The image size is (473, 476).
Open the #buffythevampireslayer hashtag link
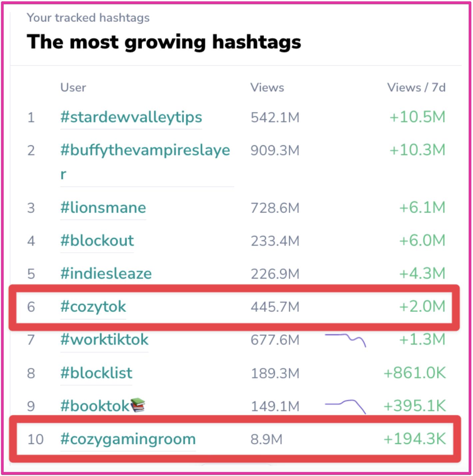(145, 151)
